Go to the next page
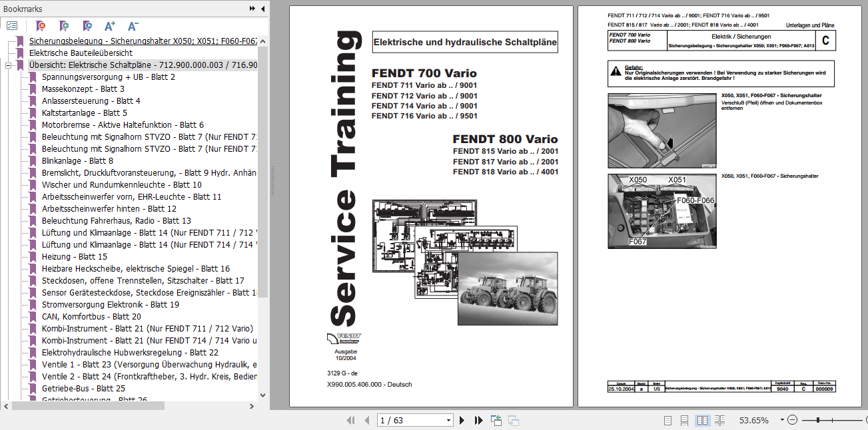 pyautogui.click(x=462, y=420)
